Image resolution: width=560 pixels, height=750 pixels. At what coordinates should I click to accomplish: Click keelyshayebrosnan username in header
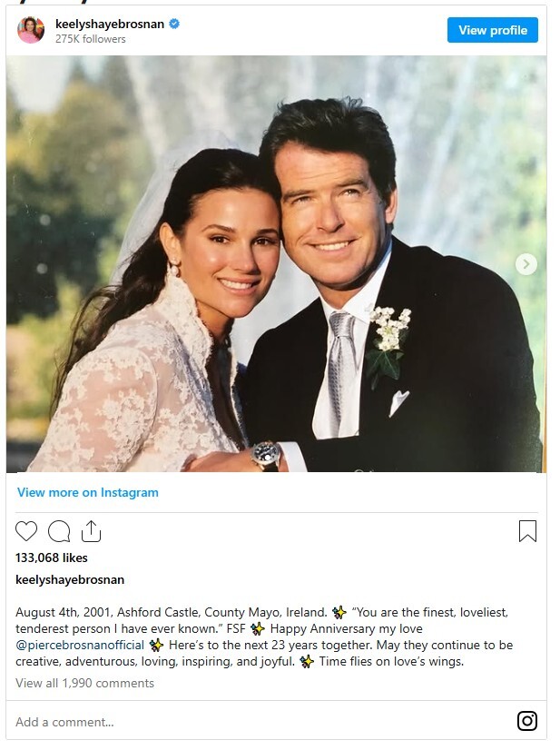[110, 24]
